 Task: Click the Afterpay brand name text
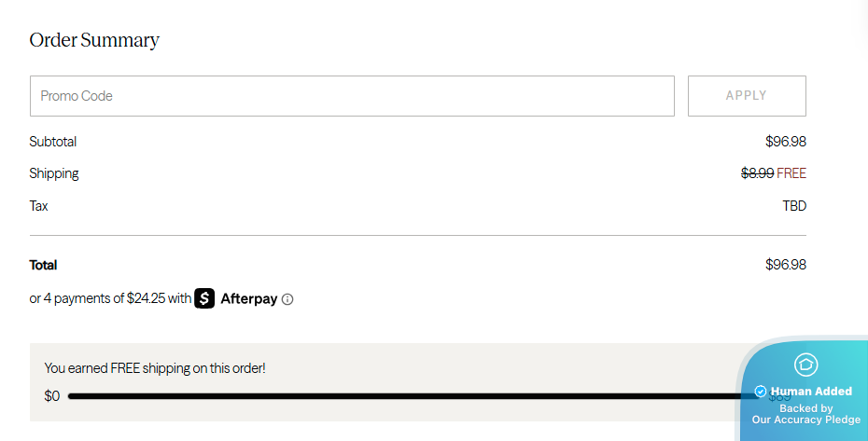coord(248,299)
